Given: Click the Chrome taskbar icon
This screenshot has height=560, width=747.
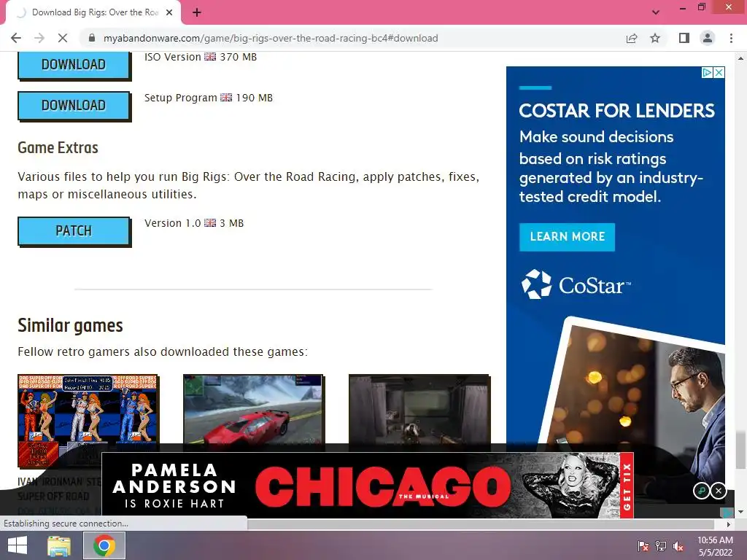Looking at the screenshot, I should pyautogui.click(x=104, y=545).
